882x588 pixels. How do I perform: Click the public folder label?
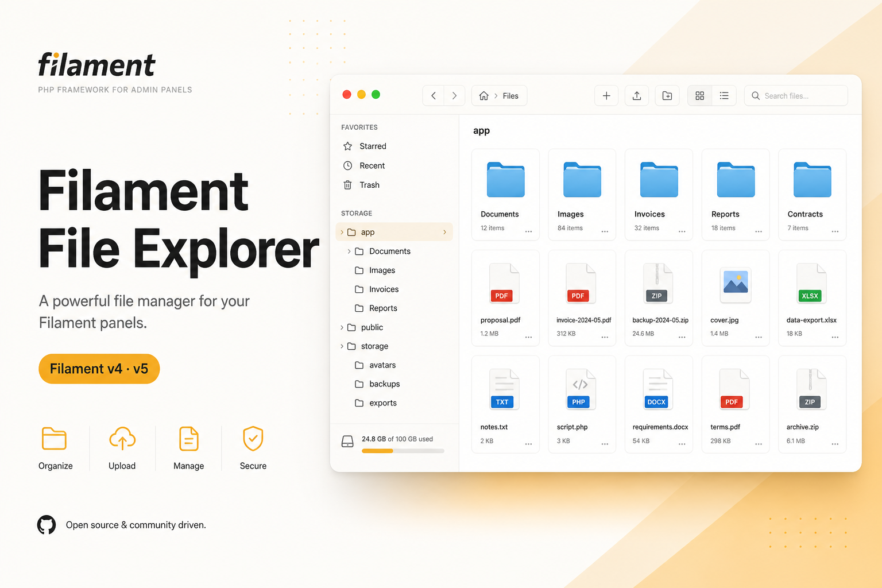(x=372, y=327)
